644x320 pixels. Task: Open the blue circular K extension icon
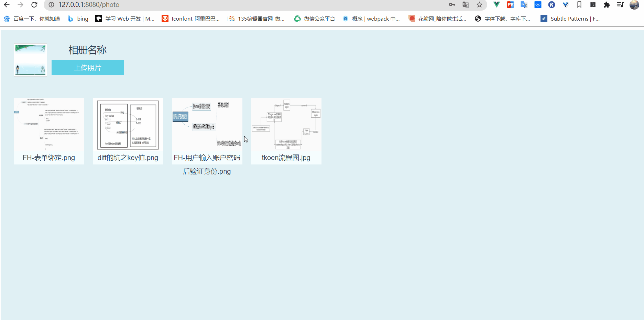click(x=552, y=5)
